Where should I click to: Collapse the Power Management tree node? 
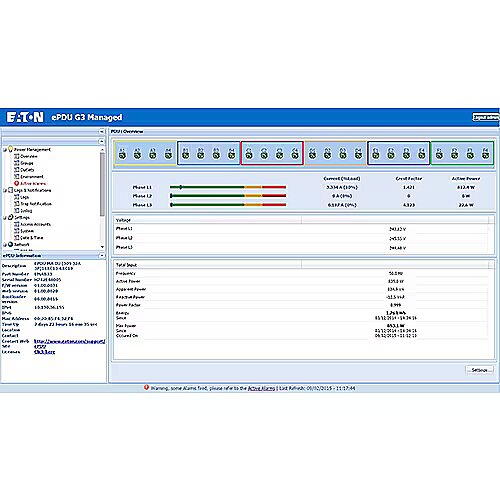5,150
